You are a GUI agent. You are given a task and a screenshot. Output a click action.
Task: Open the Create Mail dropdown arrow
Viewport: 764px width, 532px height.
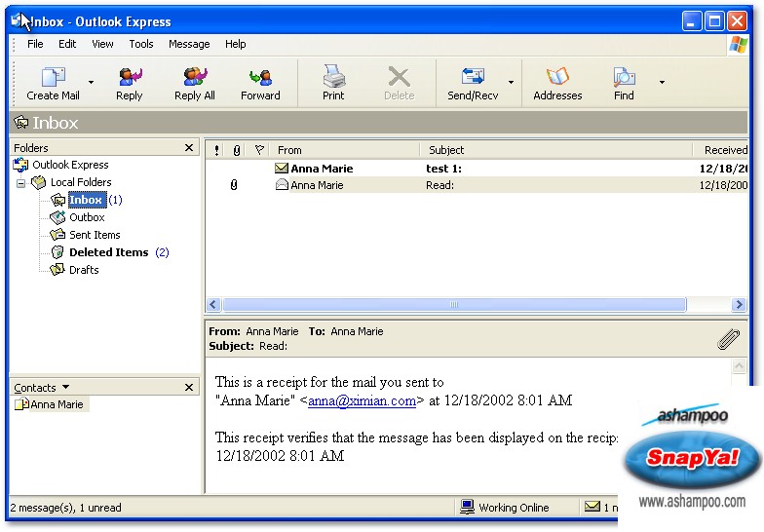tap(91, 82)
